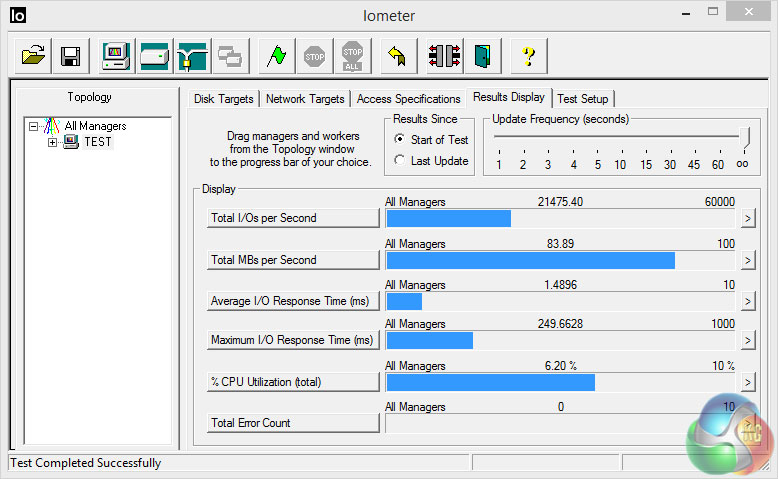Start a new disk worker icon
778x479 pixels.
pyautogui.click(x=154, y=56)
